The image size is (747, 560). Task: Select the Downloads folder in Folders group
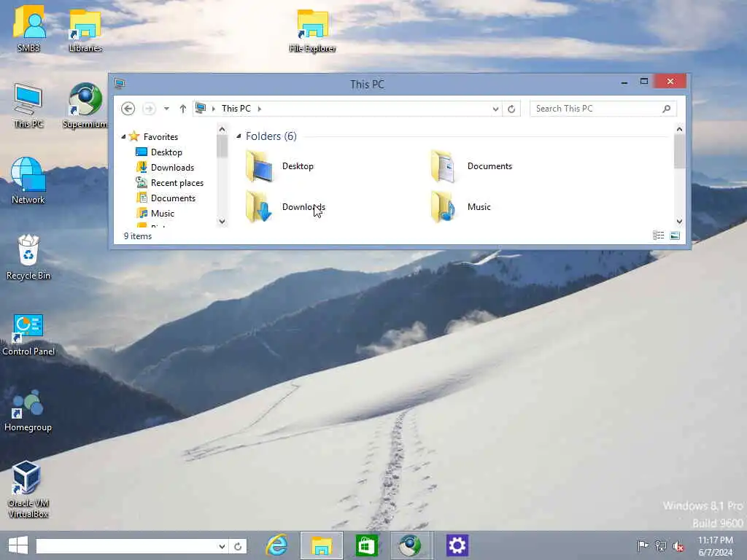coord(285,206)
